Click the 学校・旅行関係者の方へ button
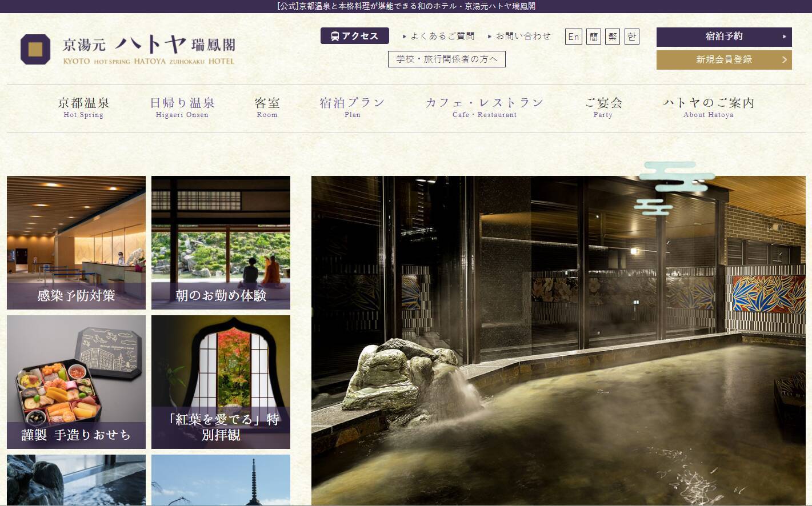The width and height of the screenshot is (812, 506). tap(447, 59)
